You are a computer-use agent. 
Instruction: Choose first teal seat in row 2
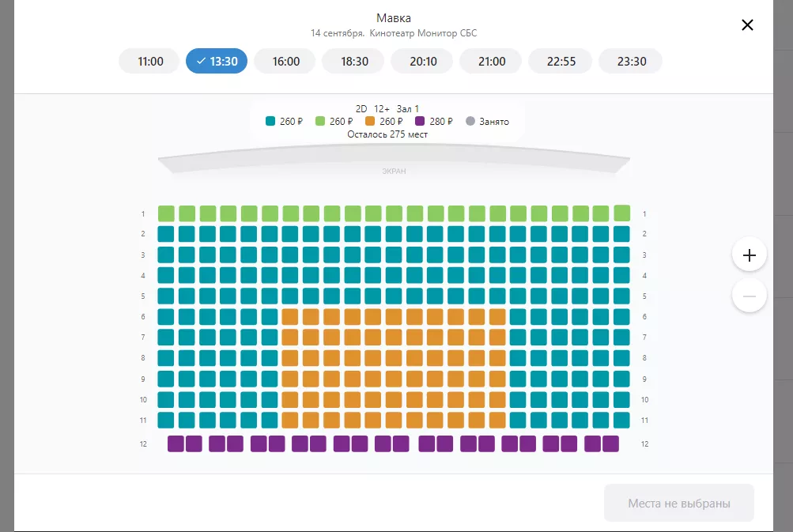166,234
